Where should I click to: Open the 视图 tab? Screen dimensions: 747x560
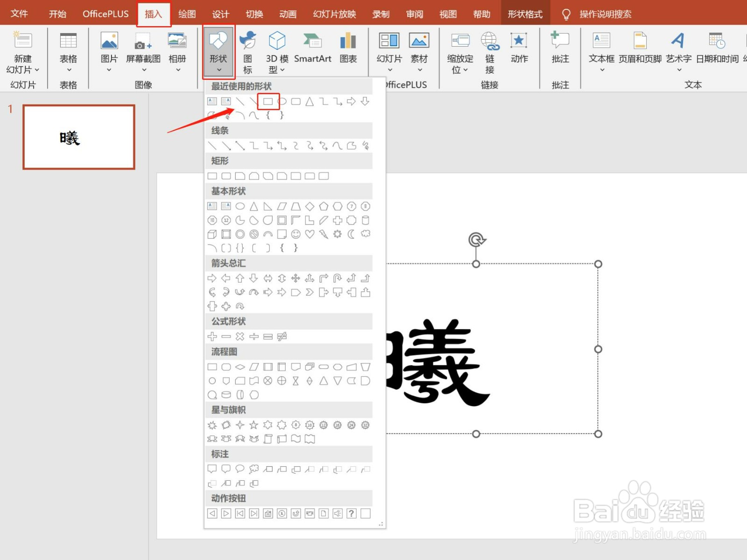[x=448, y=14]
